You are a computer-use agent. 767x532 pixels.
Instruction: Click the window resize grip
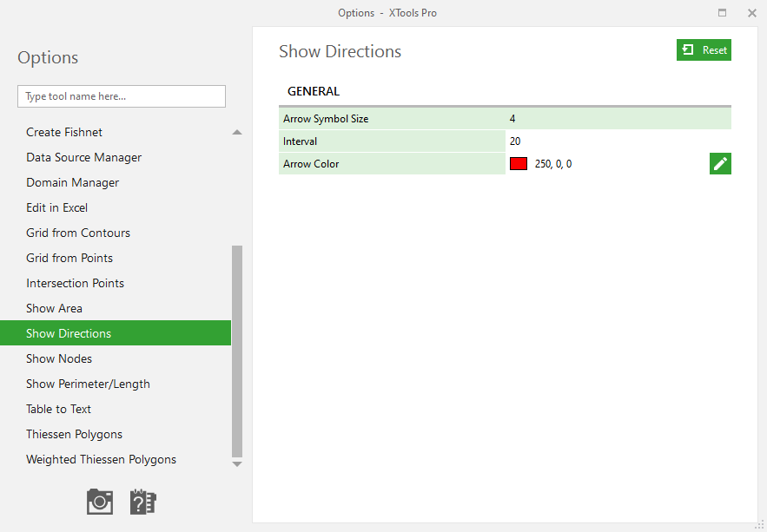click(x=760, y=525)
